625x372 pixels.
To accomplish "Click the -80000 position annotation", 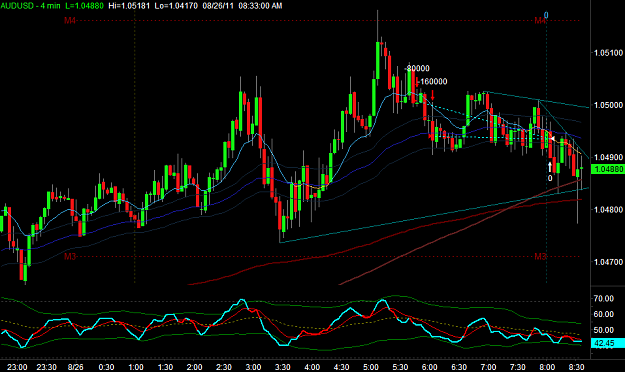I will (x=417, y=69).
